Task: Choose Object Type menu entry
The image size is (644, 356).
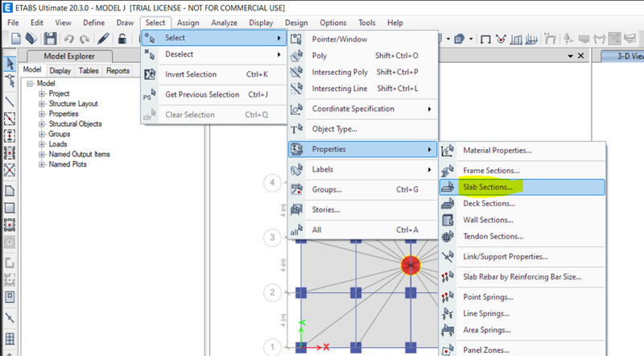Action: (x=363, y=129)
